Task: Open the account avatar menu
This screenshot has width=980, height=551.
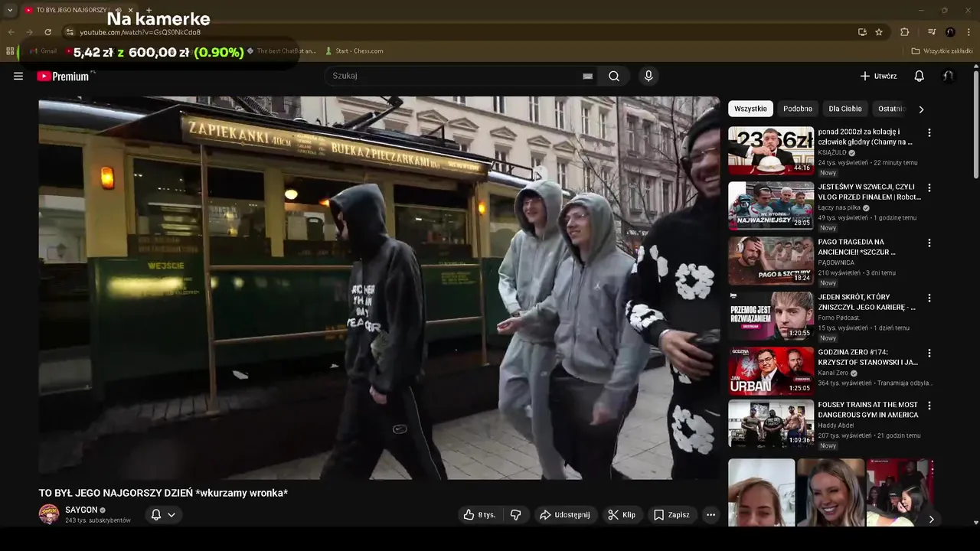Action: pos(948,76)
